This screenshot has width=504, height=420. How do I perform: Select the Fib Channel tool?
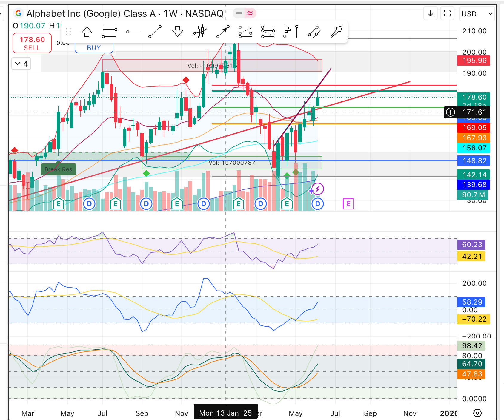coord(268,32)
